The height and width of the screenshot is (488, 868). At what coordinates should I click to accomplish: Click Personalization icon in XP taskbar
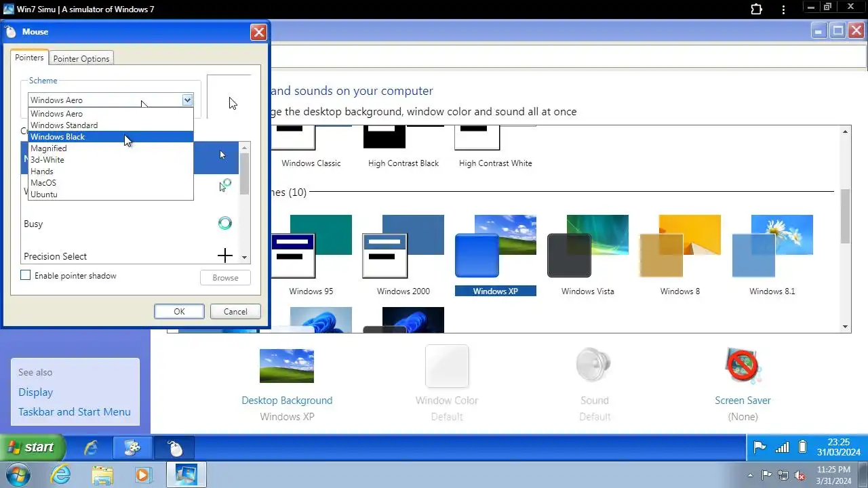point(132,448)
